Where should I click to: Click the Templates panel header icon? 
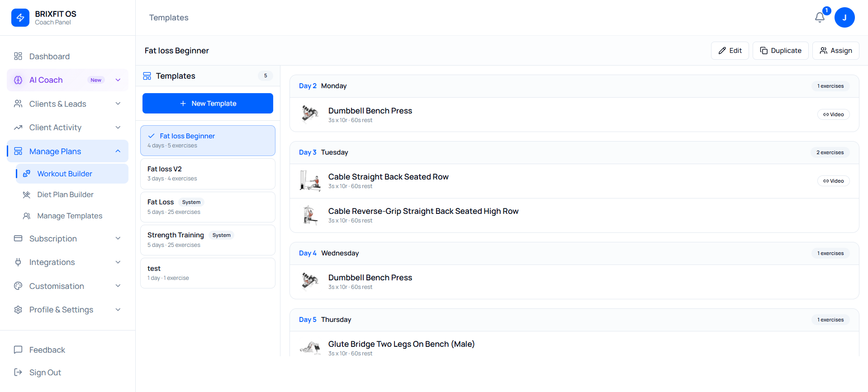(x=147, y=76)
